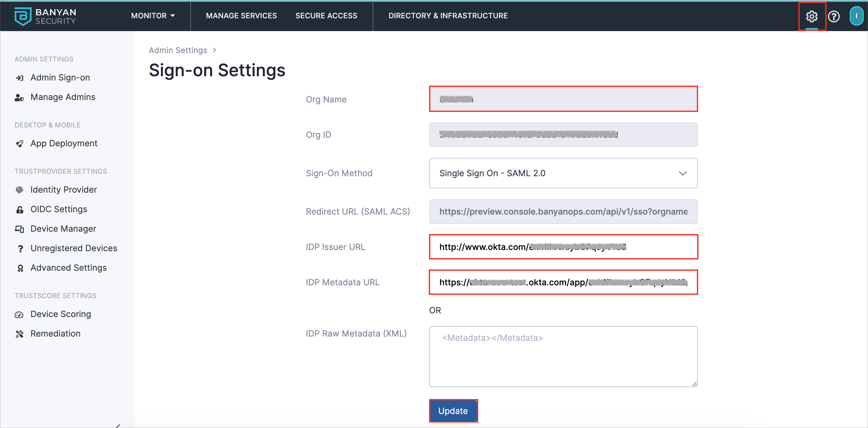Open the Sign-On Method dropdown
Viewport: 868px width, 428px height.
[x=563, y=173]
